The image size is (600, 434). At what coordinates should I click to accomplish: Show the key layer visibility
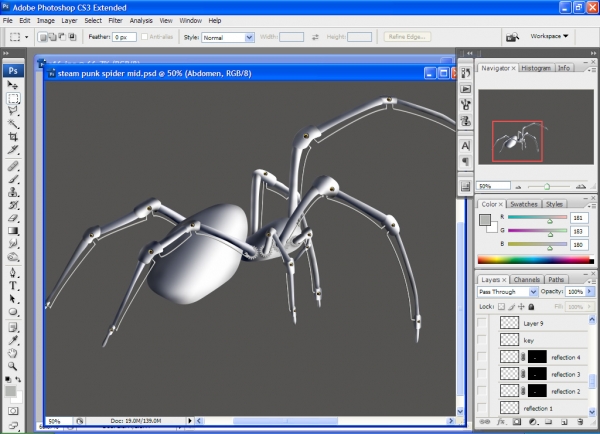(482, 340)
